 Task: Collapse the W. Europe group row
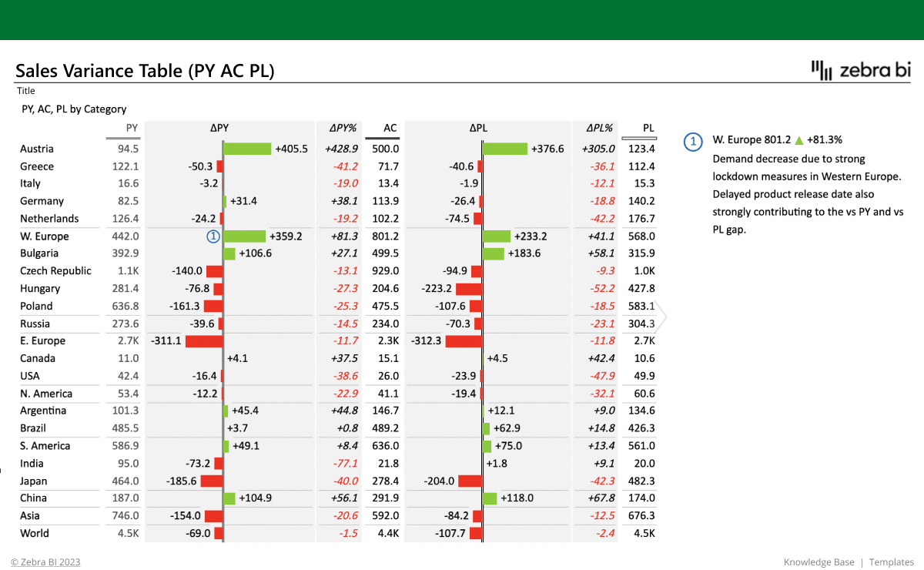pyautogui.click(x=44, y=236)
